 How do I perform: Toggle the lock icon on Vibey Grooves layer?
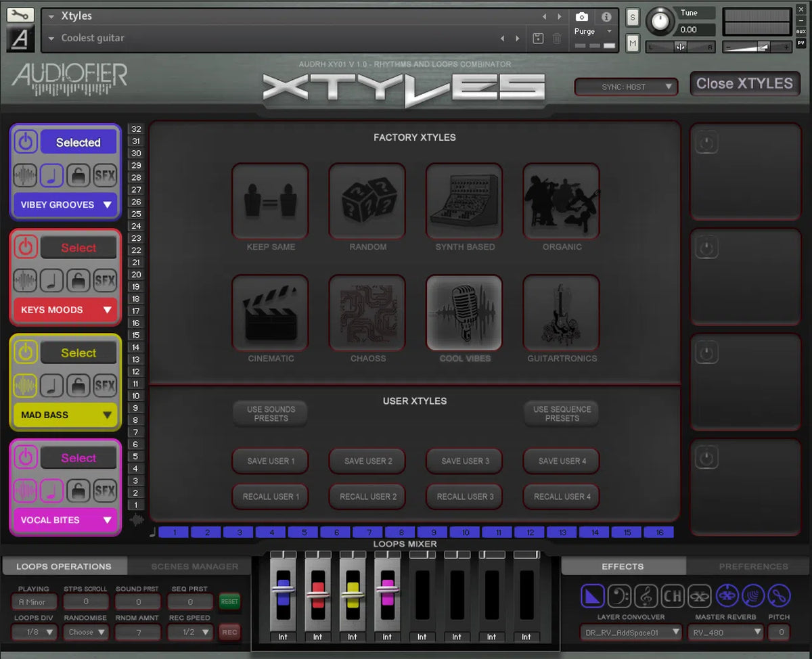tap(78, 175)
